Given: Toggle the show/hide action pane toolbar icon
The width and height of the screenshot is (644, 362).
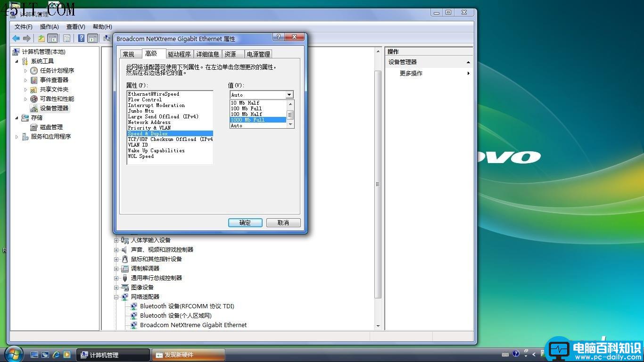Looking at the screenshot, I should pos(93,38).
